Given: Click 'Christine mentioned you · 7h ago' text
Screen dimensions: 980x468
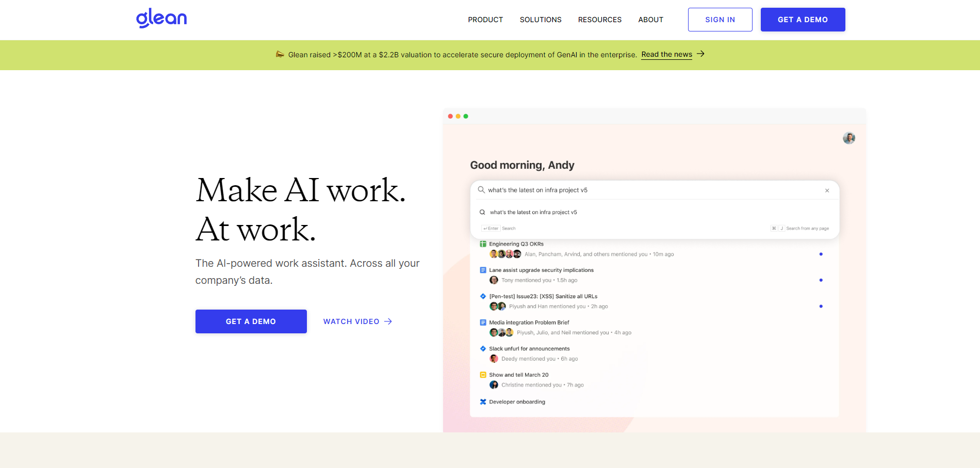Looking at the screenshot, I should pos(543,385).
